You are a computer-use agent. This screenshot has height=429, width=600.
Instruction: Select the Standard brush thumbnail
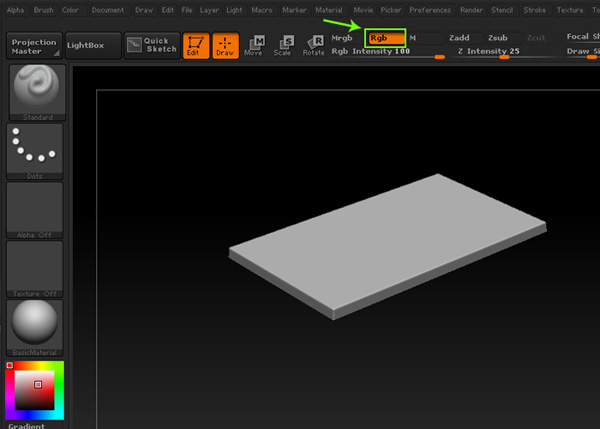(35, 92)
